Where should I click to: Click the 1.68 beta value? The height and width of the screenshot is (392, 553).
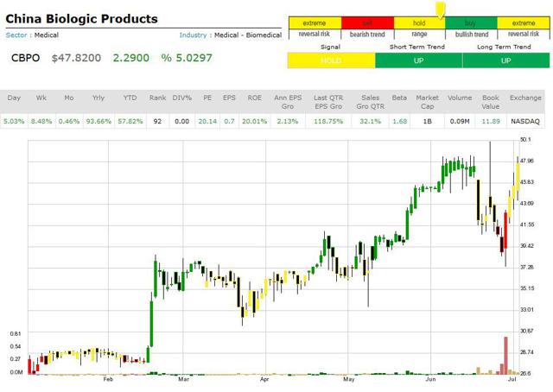(x=399, y=121)
